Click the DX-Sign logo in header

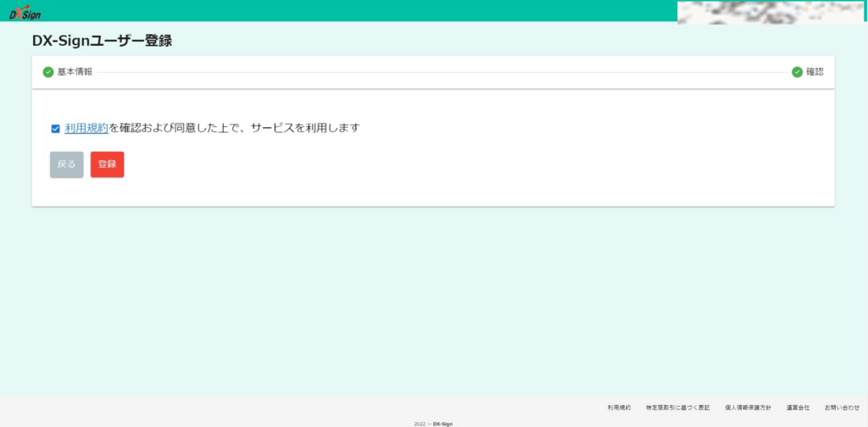[x=25, y=12]
